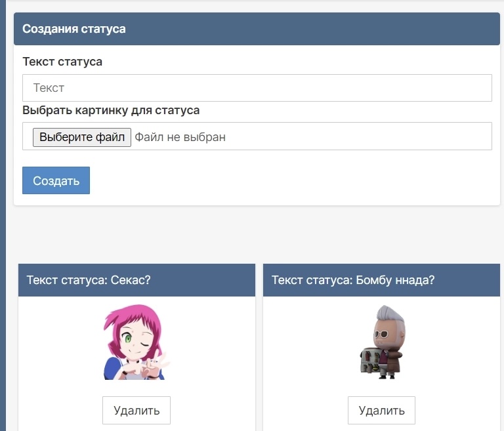Click the 'Создания статуса' panel header
This screenshot has width=504, height=431.
coord(74,29)
